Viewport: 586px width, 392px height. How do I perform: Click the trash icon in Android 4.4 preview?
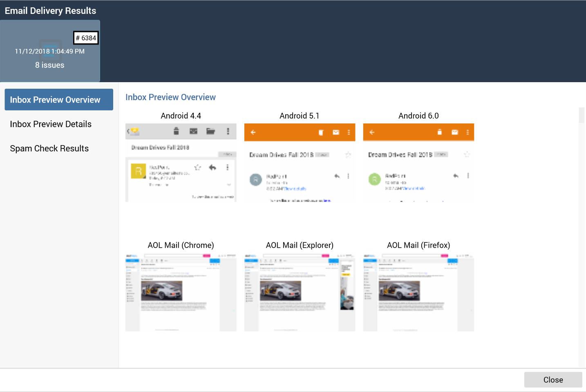pyautogui.click(x=176, y=131)
